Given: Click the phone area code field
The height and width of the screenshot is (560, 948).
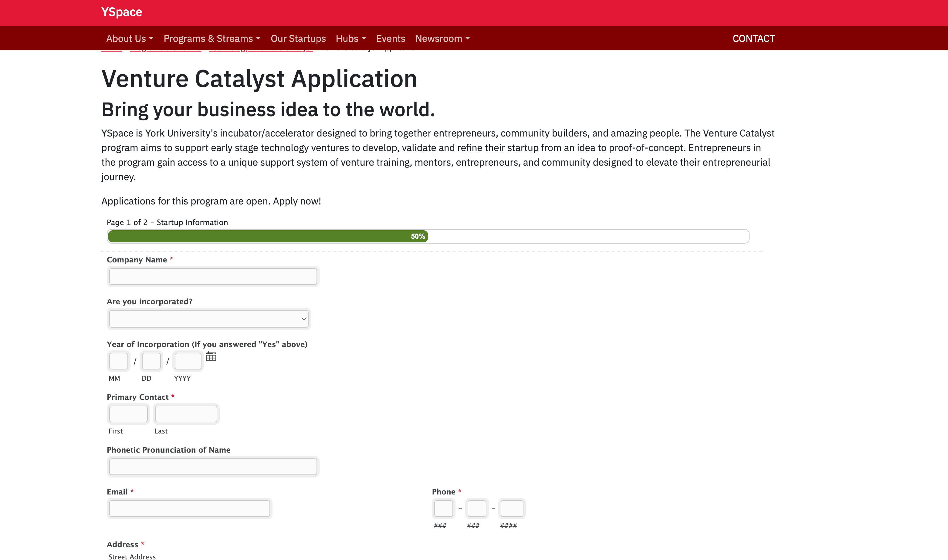Looking at the screenshot, I should click(x=443, y=509).
